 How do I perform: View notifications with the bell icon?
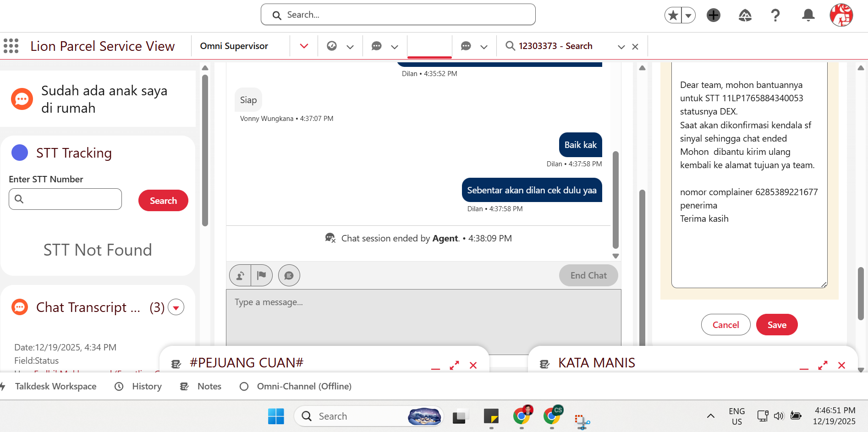click(x=808, y=15)
